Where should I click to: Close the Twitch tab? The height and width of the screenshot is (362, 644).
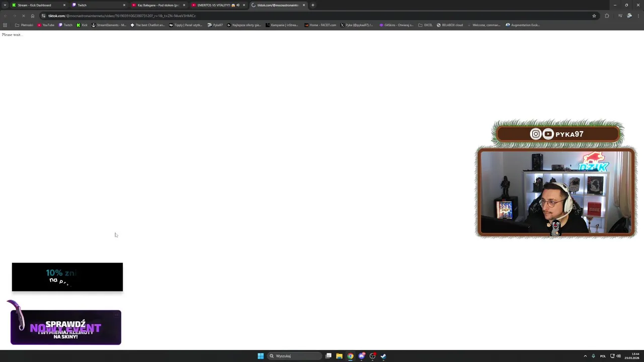point(124,5)
